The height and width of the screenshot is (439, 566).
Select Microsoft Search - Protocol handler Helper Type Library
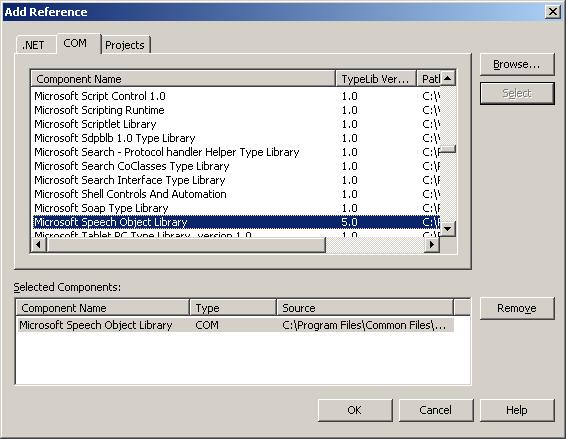pos(236,152)
